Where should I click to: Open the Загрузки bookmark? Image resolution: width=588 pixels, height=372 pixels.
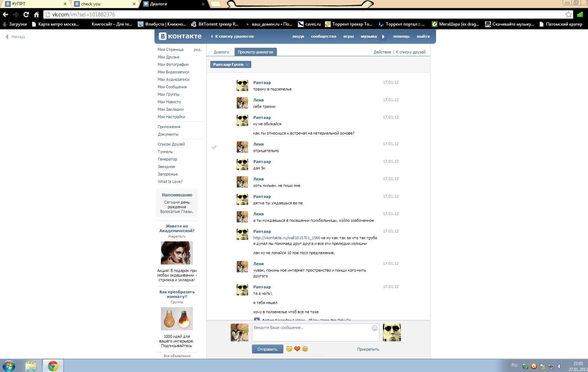[15, 24]
